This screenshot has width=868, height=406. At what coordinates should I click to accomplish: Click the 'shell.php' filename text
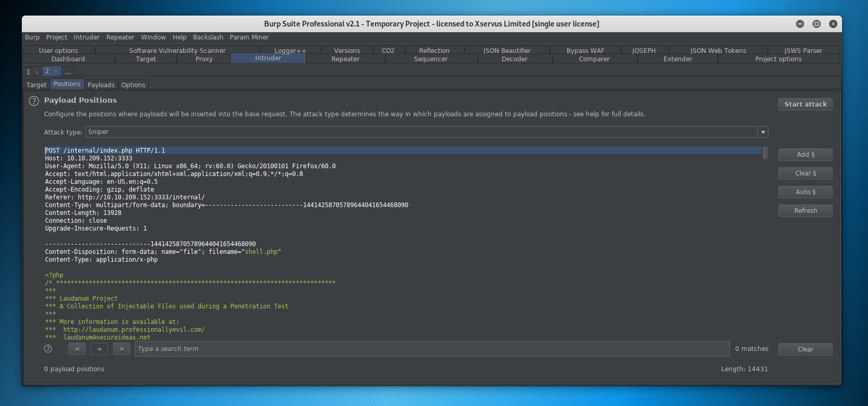pyautogui.click(x=261, y=252)
